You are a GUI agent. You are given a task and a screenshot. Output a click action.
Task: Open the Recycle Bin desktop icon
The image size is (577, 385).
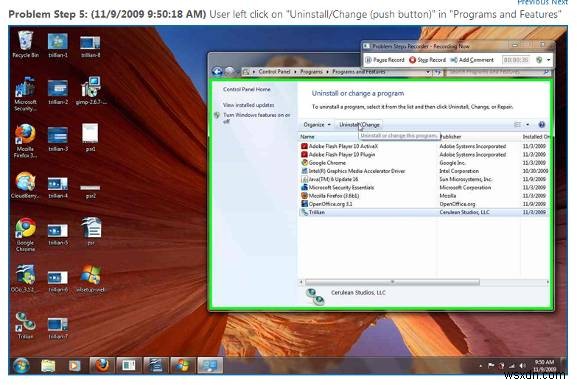(25, 45)
